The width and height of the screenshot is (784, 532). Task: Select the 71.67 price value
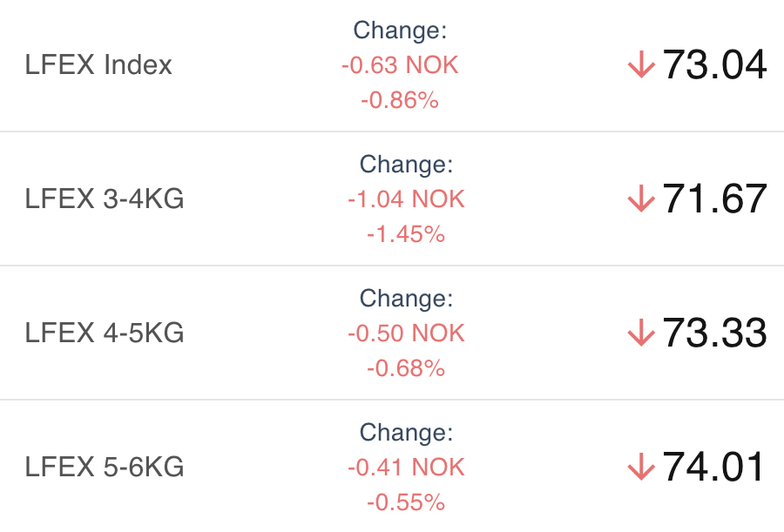pyautogui.click(x=714, y=199)
